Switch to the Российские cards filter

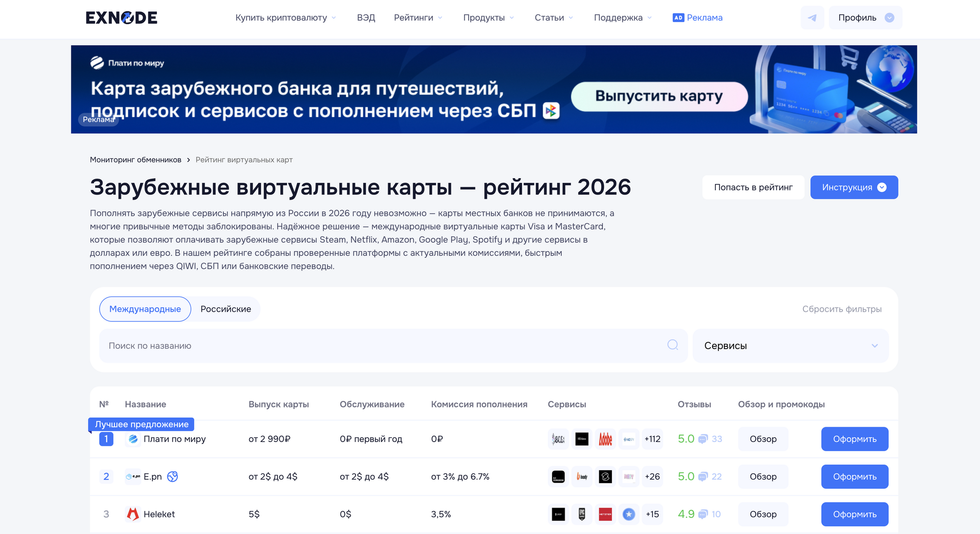point(226,309)
